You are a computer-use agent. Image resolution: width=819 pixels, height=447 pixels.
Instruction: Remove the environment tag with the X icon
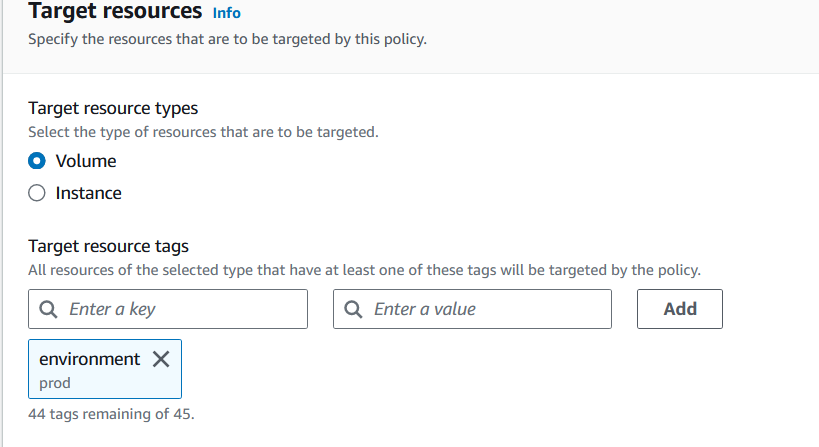(x=161, y=359)
